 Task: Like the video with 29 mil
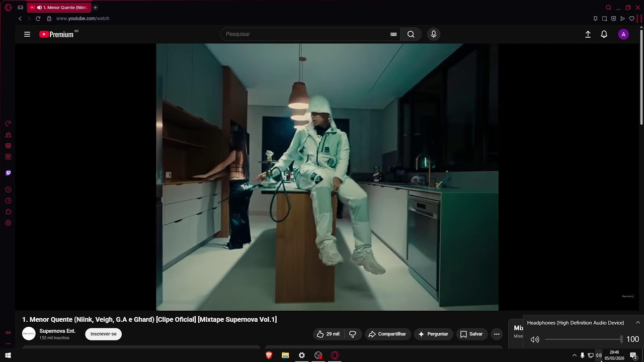pyautogui.click(x=328, y=334)
